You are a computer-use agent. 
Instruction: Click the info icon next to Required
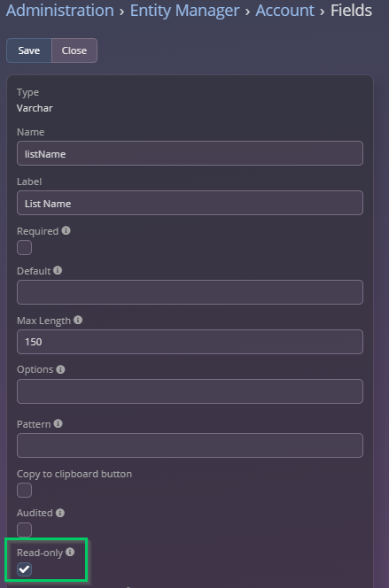pyautogui.click(x=66, y=230)
